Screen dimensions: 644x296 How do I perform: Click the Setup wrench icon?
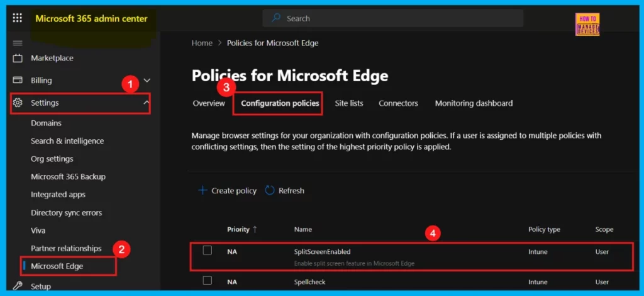[18, 286]
